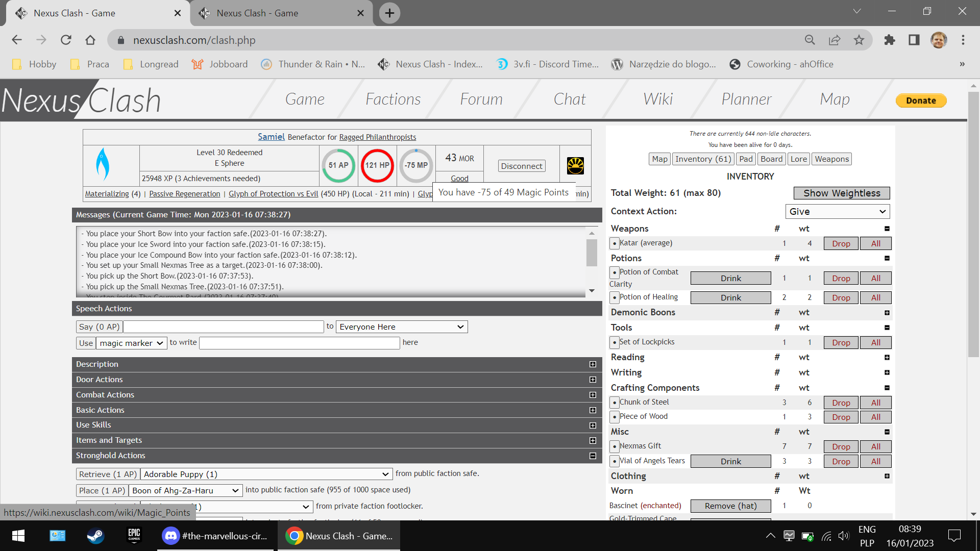The width and height of the screenshot is (980, 551).
Task: Toggle Set of Lockpicks selector
Action: 615,342
